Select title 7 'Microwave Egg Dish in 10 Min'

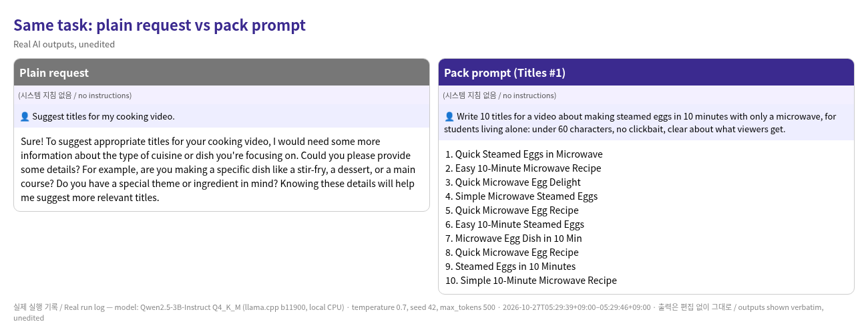point(513,238)
